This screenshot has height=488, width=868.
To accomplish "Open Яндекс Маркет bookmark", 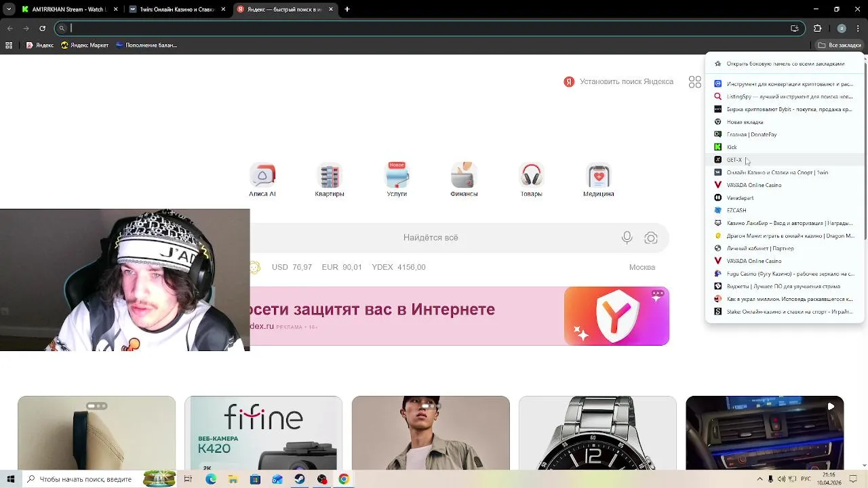I will click(85, 45).
